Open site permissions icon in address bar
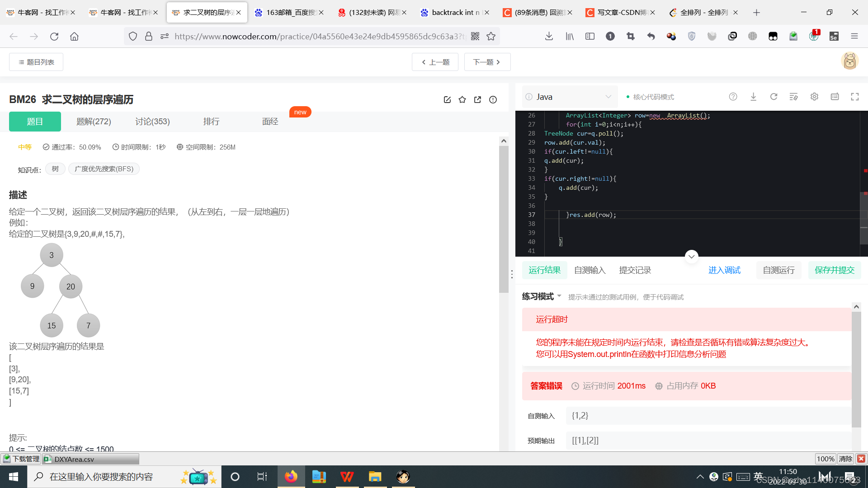Viewport: 868px width, 488px height. [x=165, y=36]
